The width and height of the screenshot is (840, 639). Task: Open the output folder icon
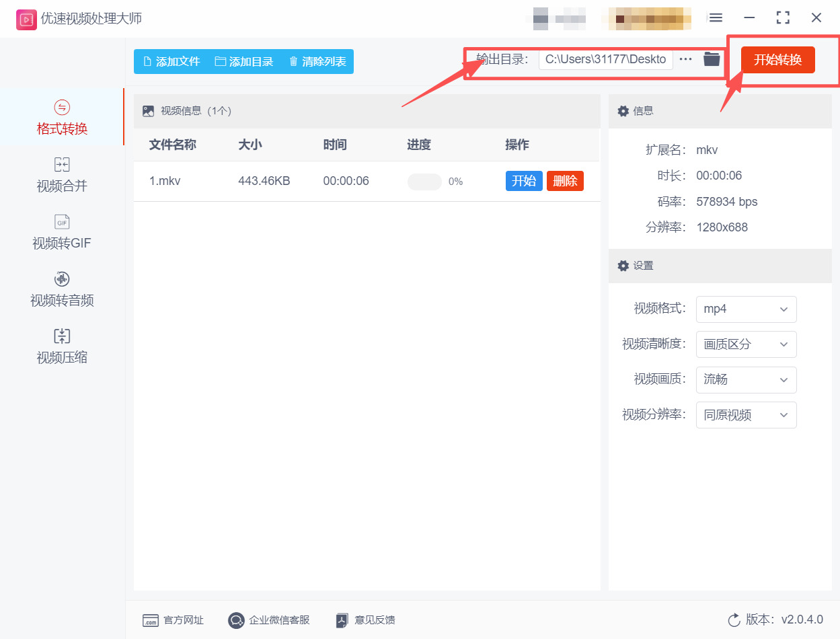click(712, 59)
